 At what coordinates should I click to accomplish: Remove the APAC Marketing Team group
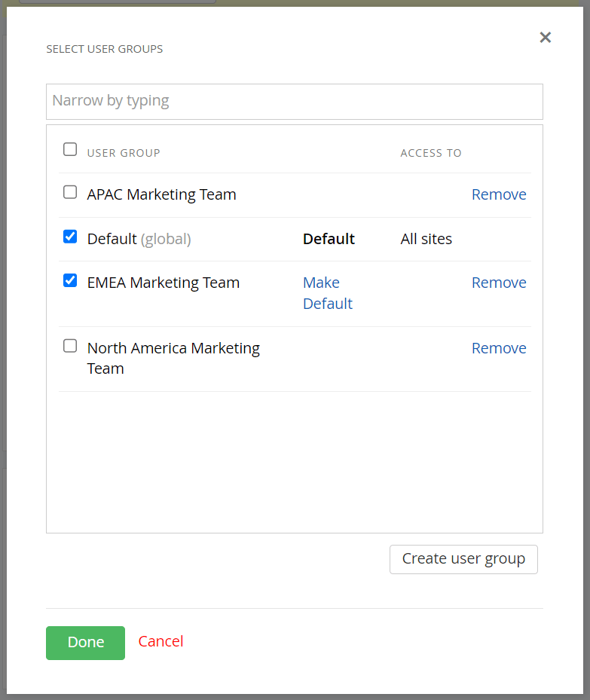pyautogui.click(x=498, y=194)
